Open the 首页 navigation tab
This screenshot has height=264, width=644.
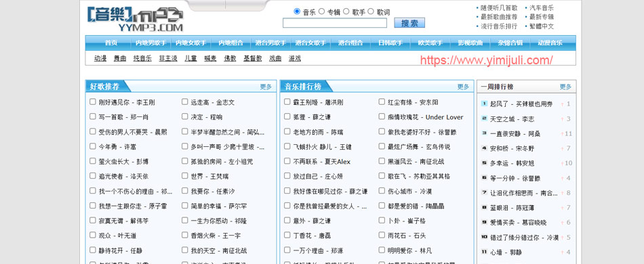[111, 43]
